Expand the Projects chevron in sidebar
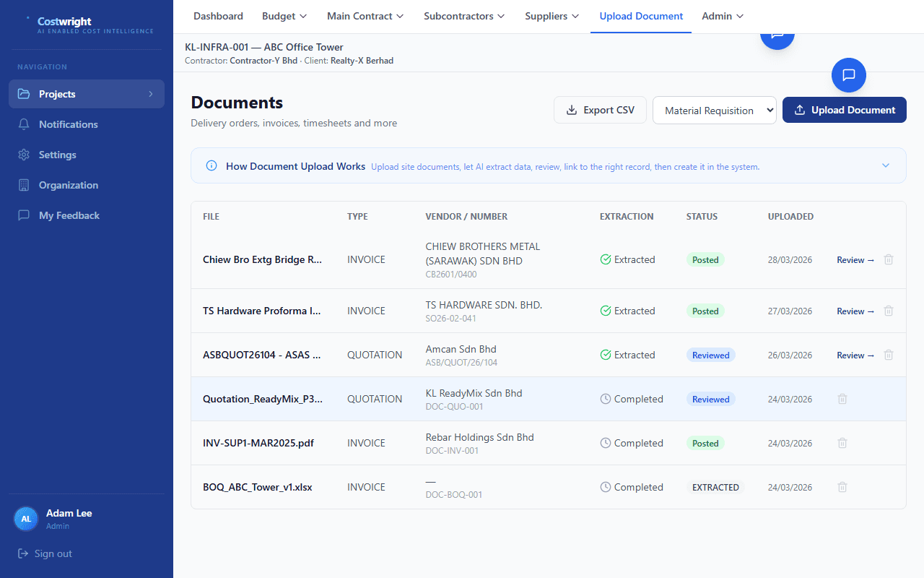924x578 pixels. coord(151,94)
